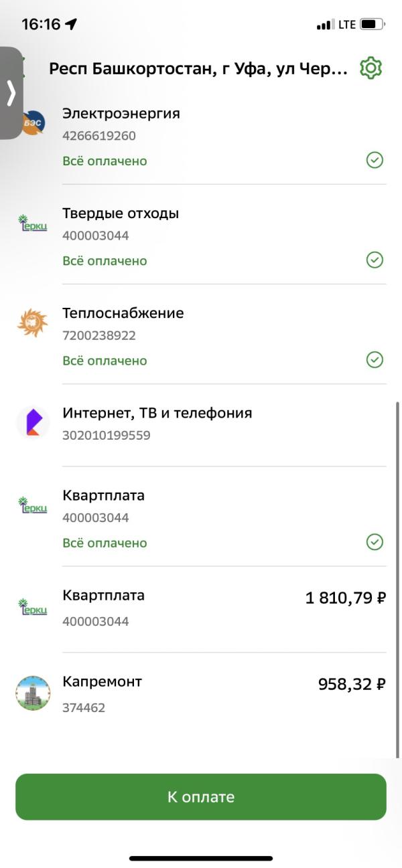Tap the БЭС Электроэнергия provider logo
Screen dimensions: 402x868
33,123
